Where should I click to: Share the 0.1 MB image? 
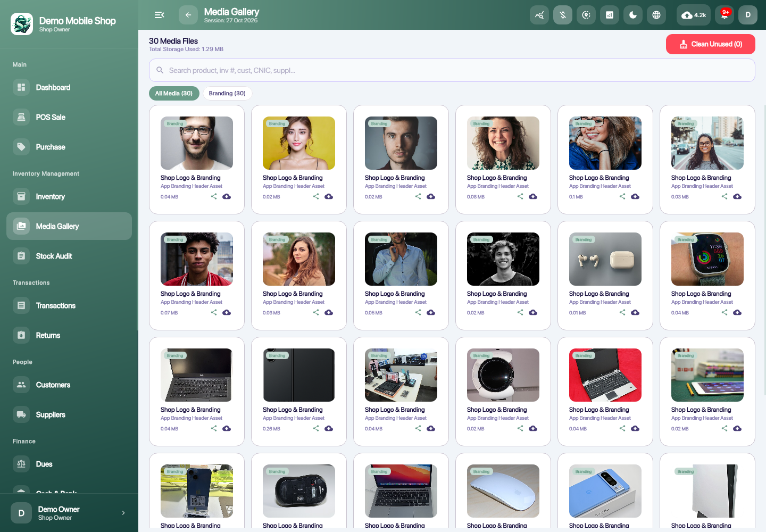point(622,196)
